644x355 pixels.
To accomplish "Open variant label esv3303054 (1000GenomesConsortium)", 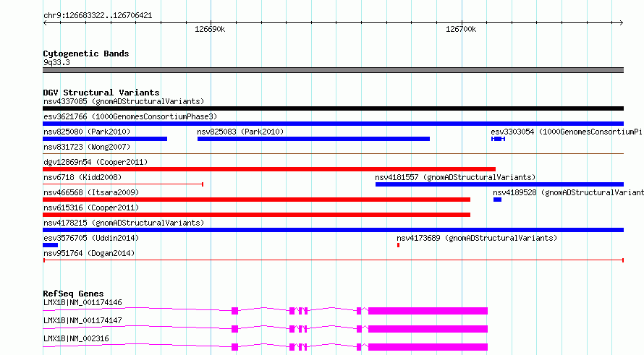I will 567,132.
